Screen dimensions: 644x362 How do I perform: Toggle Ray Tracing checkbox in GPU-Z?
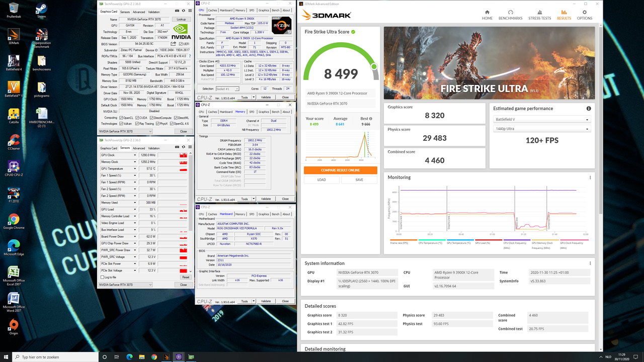(x=137, y=123)
